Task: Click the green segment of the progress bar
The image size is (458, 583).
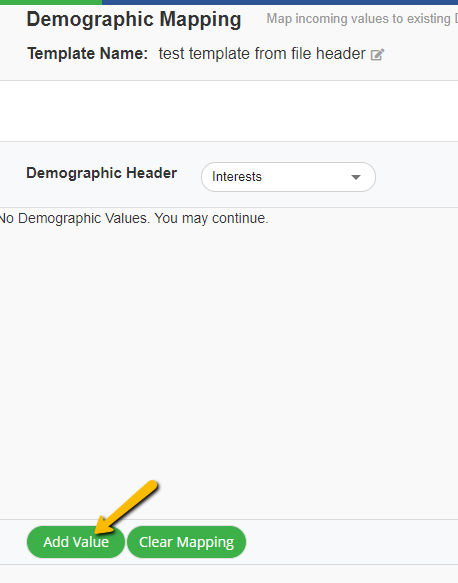Action: pyautogui.click(x=51, y=2)
